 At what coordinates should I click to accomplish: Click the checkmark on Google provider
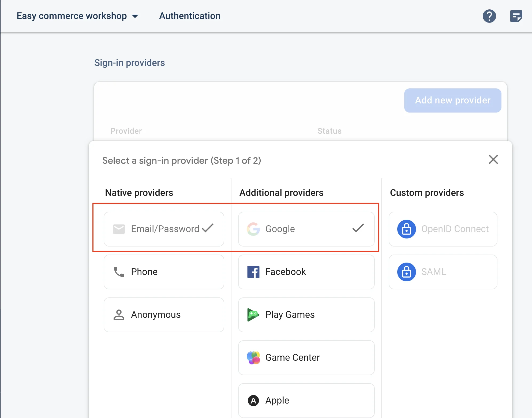point(358,228)
